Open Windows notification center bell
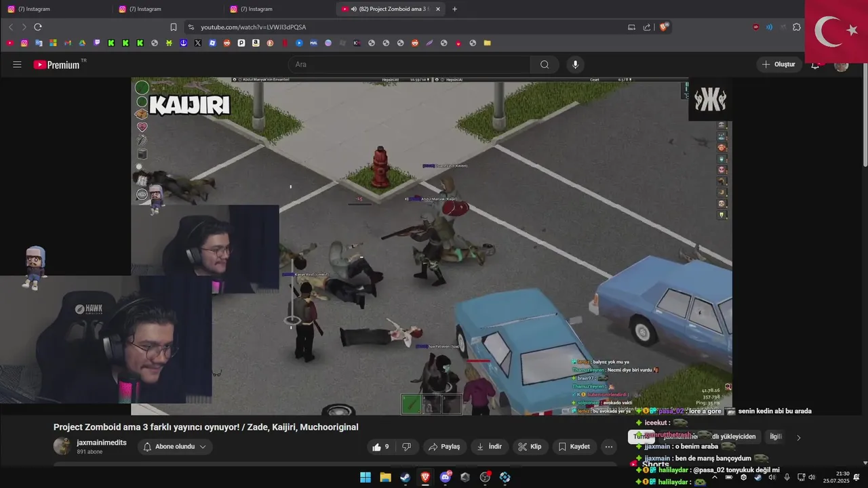 pos(856,477)
